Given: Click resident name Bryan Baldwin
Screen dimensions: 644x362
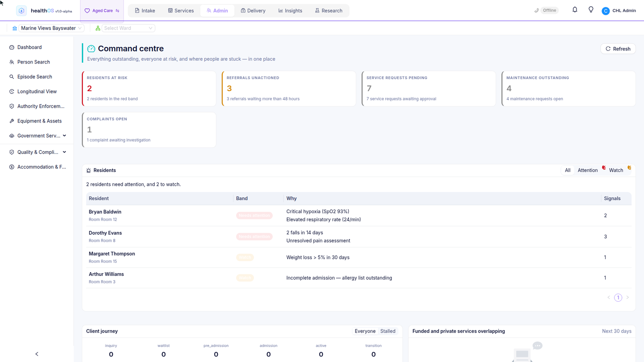Looking at the screenshot, I should 105,212.
